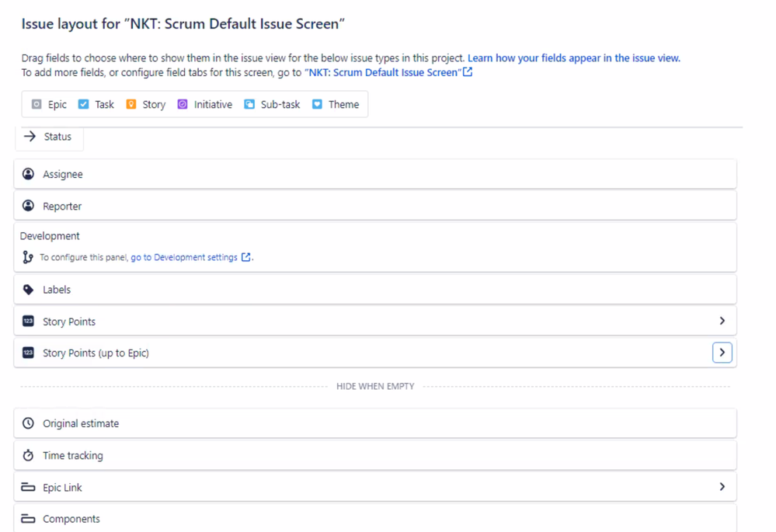This screenshot has height=532, width=776.
Task: Click the external link icon after Development settings
Action: (x=246, y=257)
